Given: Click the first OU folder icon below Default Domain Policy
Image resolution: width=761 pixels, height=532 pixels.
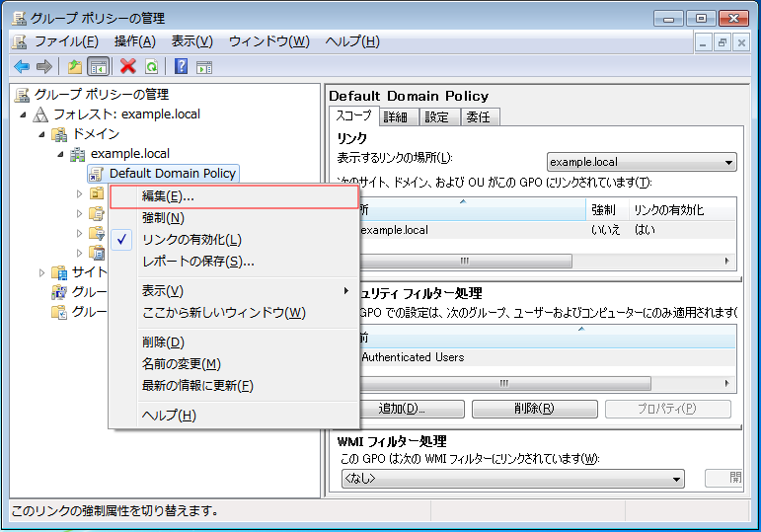Looking at the screenshot, I should (x=97, y=193).
